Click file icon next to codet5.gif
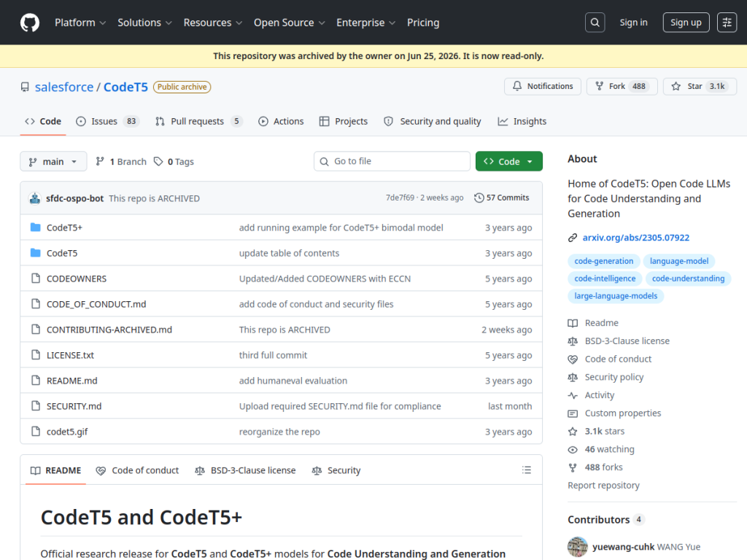 click(35, 432)
